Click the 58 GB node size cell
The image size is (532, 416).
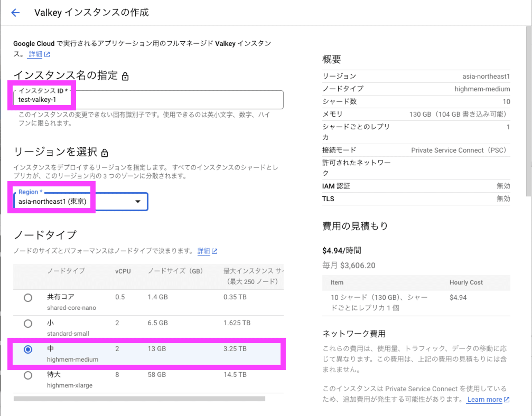[x=157, y=375]
